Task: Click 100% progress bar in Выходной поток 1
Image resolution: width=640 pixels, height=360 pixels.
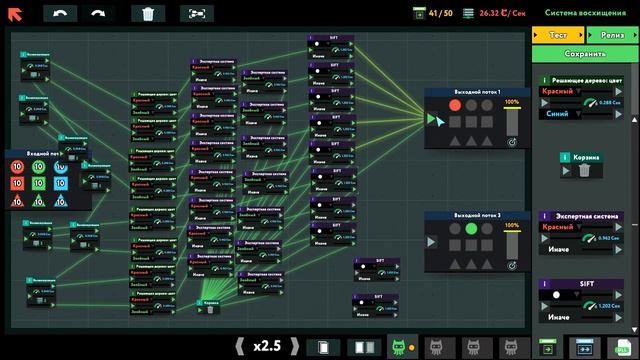Action: point(512,122)
